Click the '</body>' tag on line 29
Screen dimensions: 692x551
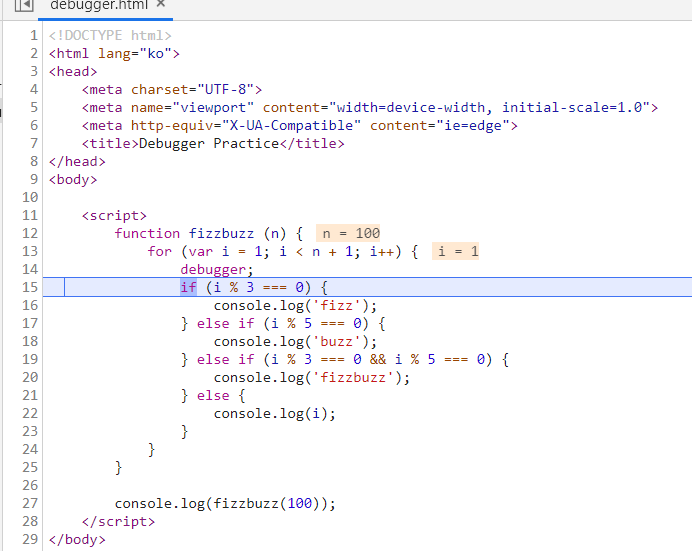tap(77, 540)
